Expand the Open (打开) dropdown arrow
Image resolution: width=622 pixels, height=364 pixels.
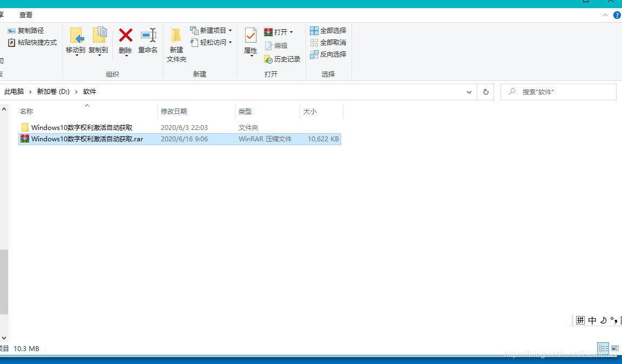[x=291, y=32]
